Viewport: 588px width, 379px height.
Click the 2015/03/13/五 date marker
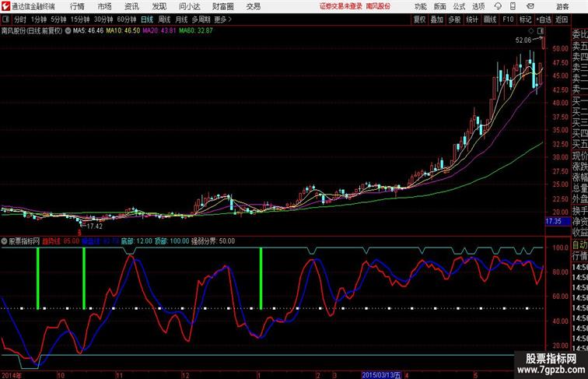382,375
